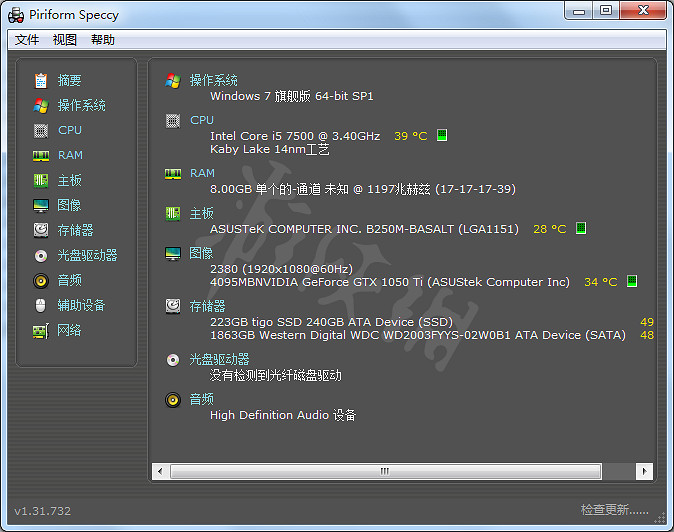Click the 摘要 summary icon in sidebar

[41, 80]
